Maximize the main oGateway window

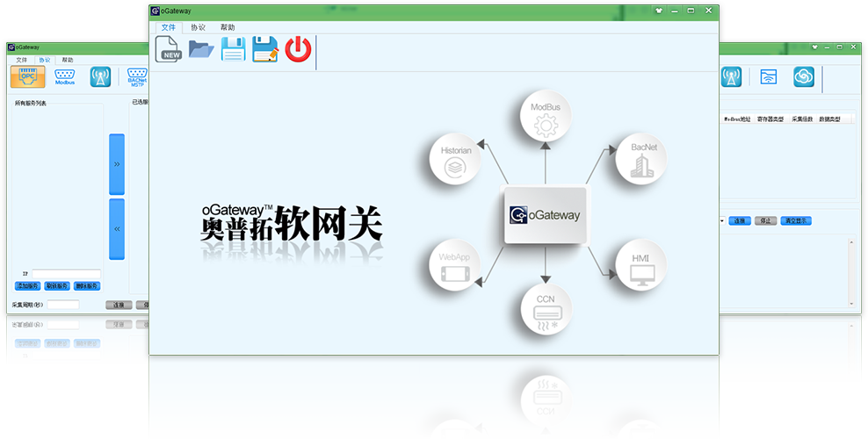[x=691, y=11]
